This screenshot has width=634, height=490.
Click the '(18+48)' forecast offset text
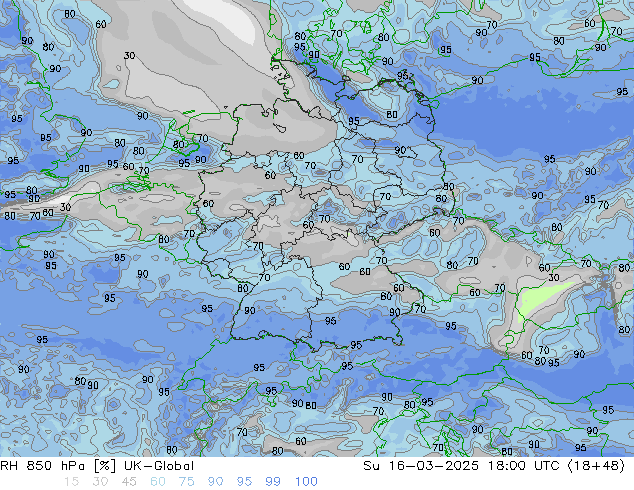596,466
